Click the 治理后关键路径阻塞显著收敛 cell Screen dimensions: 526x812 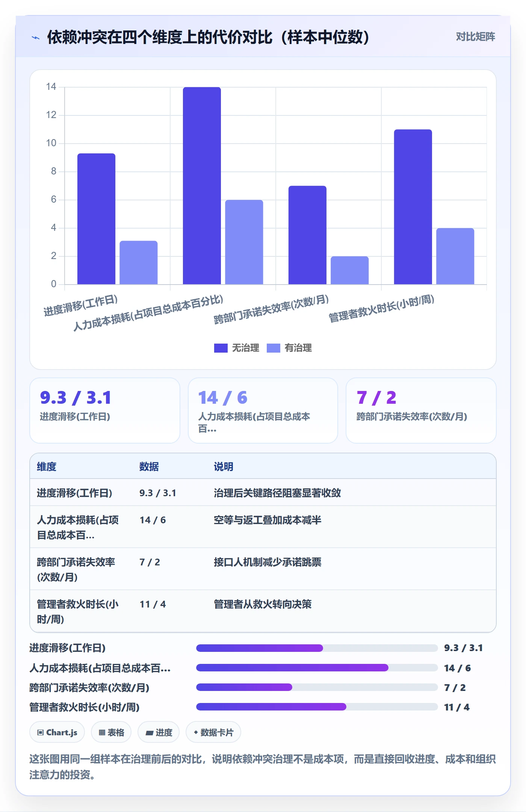tap(277, 493)
